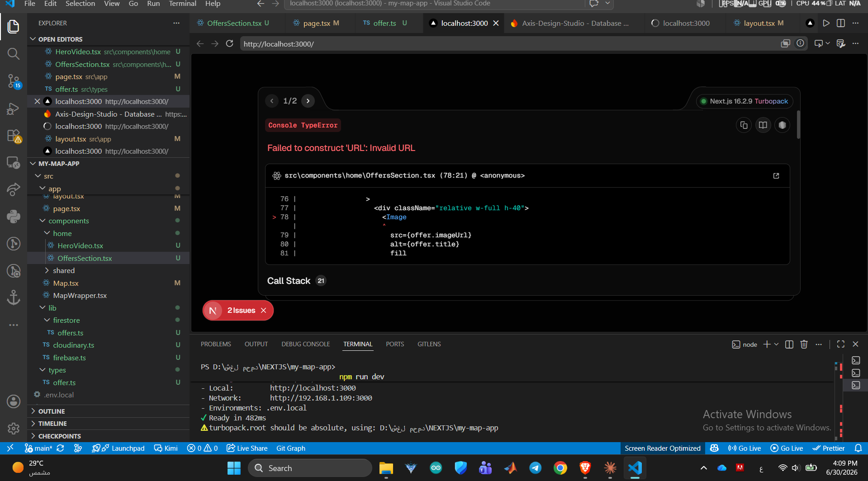868x481 pixels.
Task: Open Run and Debug view
Action: click(x=14, y=109)
